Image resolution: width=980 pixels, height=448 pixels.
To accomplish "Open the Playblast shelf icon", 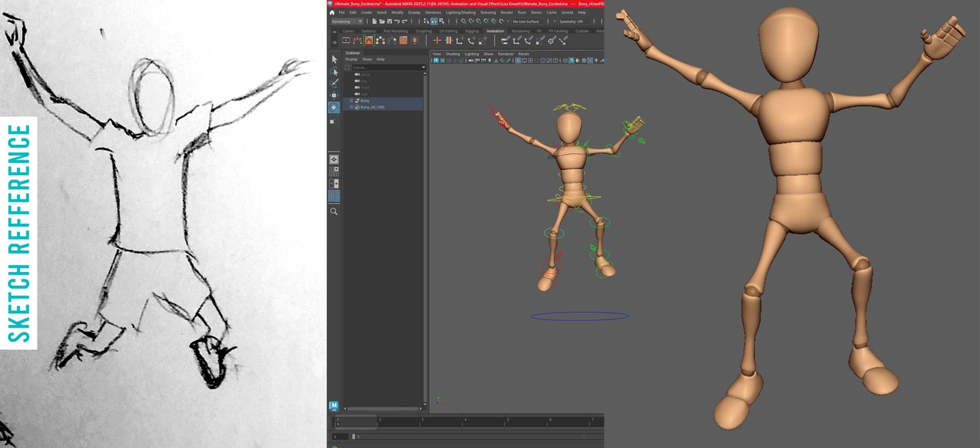I will pos(346,40).
